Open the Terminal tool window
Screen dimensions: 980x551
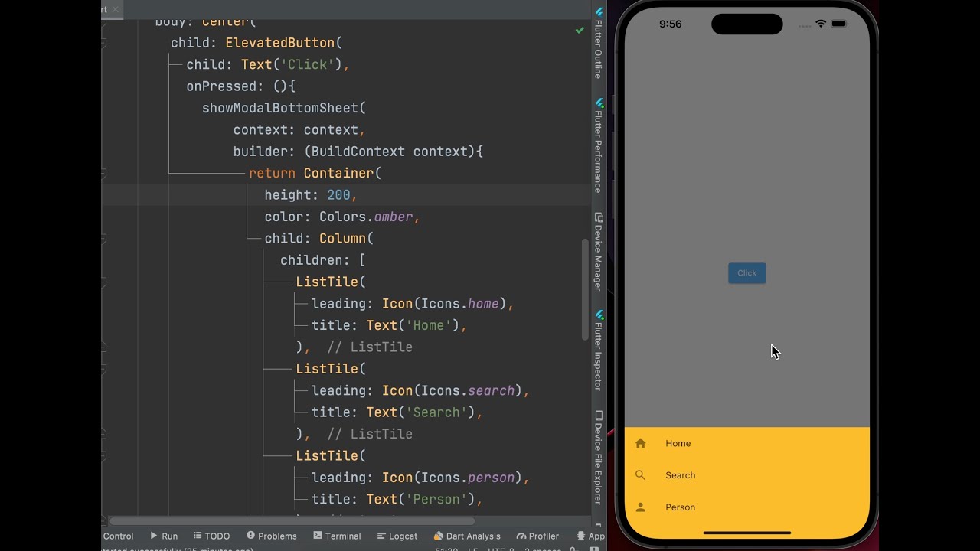336,536
